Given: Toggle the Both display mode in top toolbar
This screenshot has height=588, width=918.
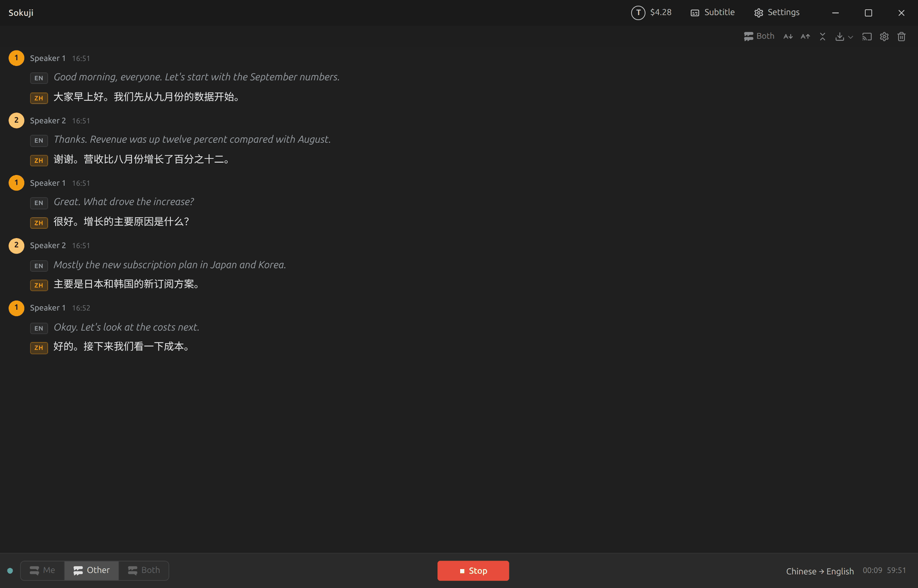Looking at the screenshot, I should coord(758,36).
